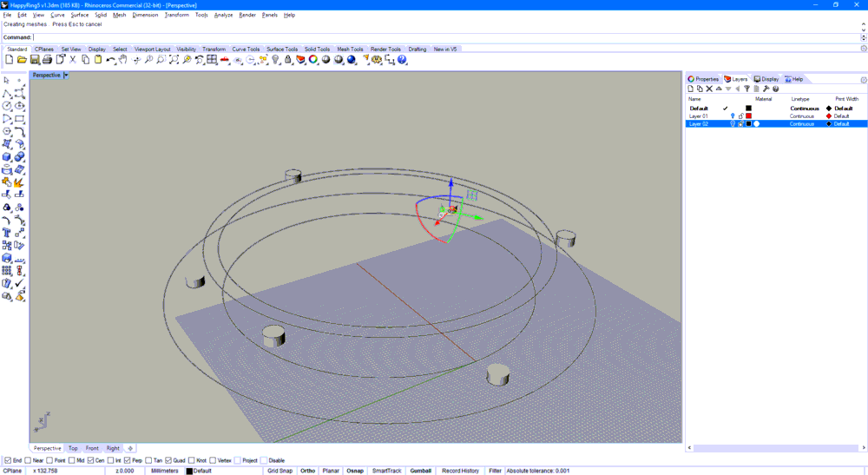Screen dimensions: 868x475
Task: Click the padlock Lock objects icon
Action: [288, 60]
